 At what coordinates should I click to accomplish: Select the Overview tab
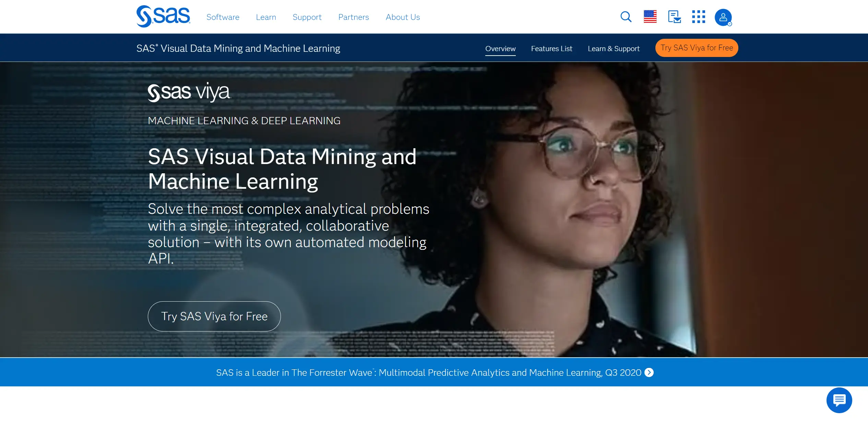tap(500, 49)
